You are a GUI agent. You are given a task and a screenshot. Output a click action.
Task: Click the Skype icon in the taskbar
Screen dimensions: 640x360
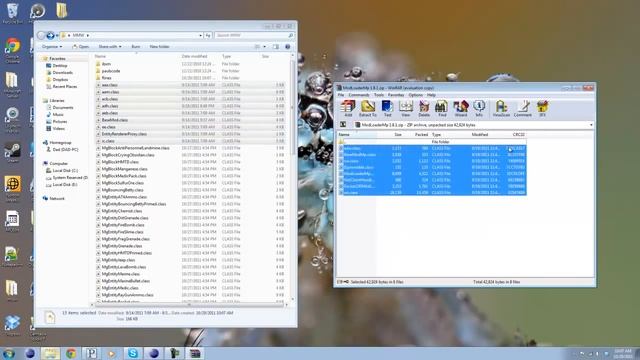[133, 353]
